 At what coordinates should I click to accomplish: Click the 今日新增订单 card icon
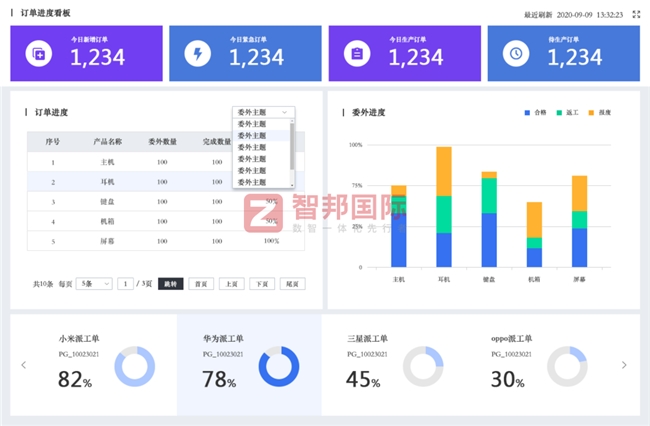39,53
